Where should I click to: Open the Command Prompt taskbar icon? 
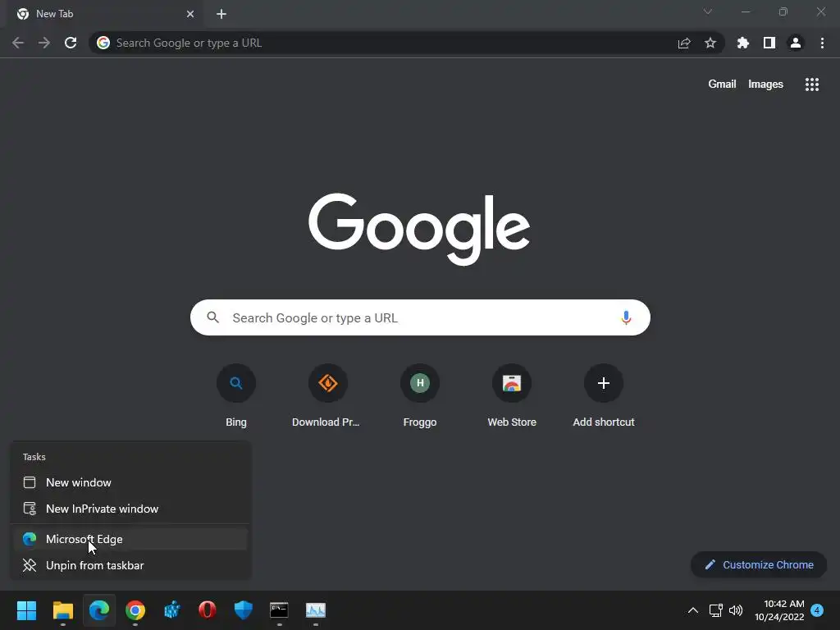point(279,610)
